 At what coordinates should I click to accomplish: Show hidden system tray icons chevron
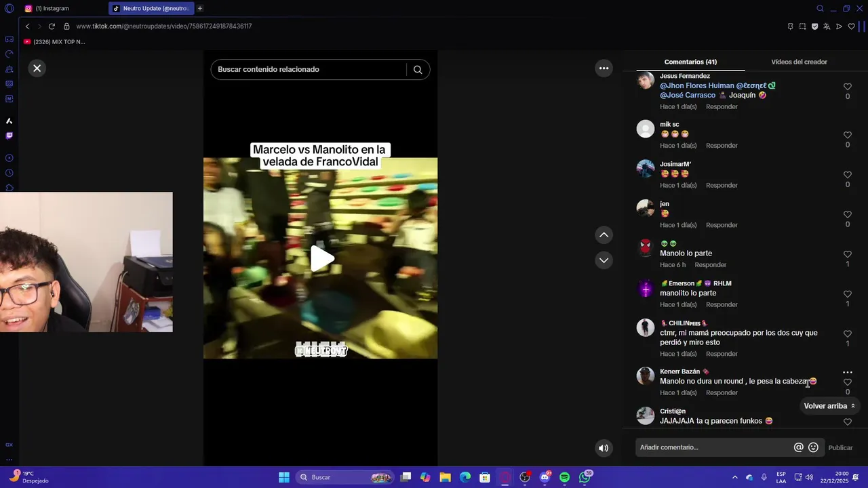point(734,477)
